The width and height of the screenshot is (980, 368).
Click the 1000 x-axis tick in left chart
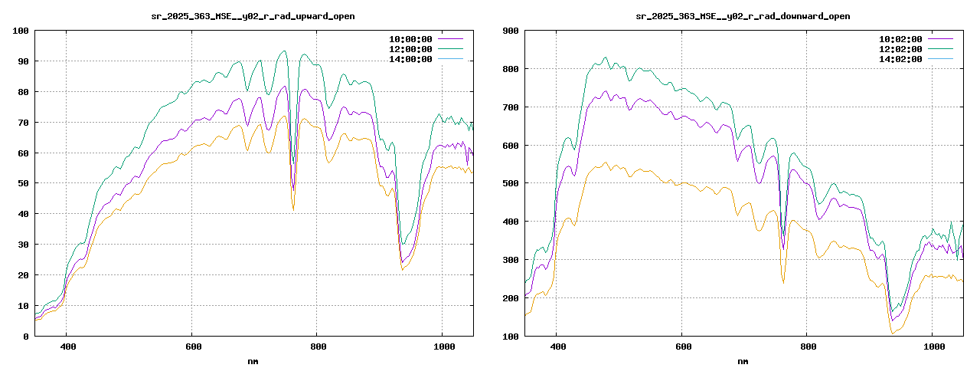pos(442,347)
